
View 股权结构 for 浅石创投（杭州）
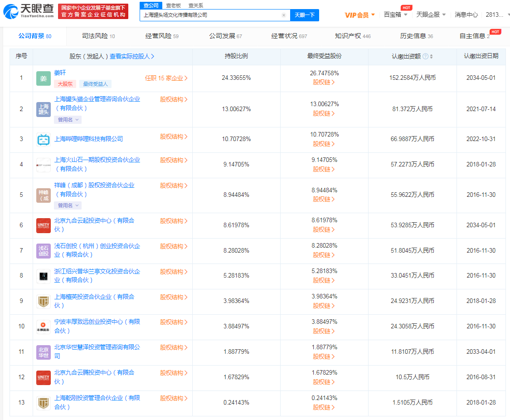173,246
